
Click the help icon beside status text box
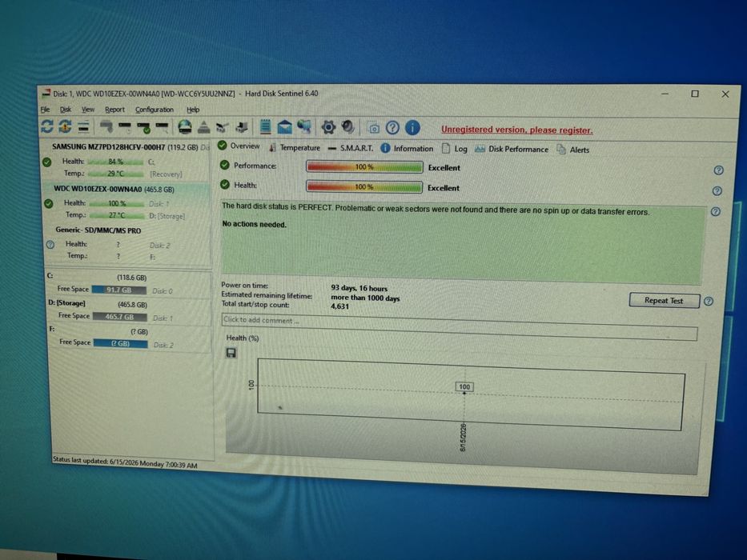pos(716,211)
